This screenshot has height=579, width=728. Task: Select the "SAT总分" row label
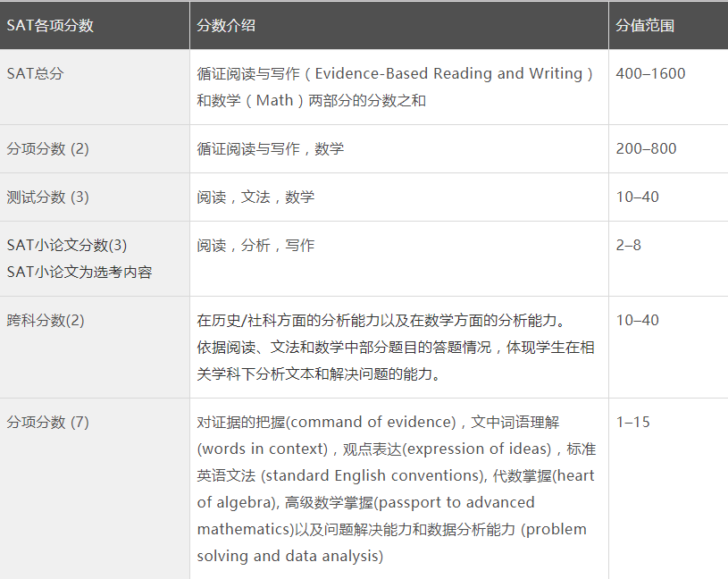35,74
